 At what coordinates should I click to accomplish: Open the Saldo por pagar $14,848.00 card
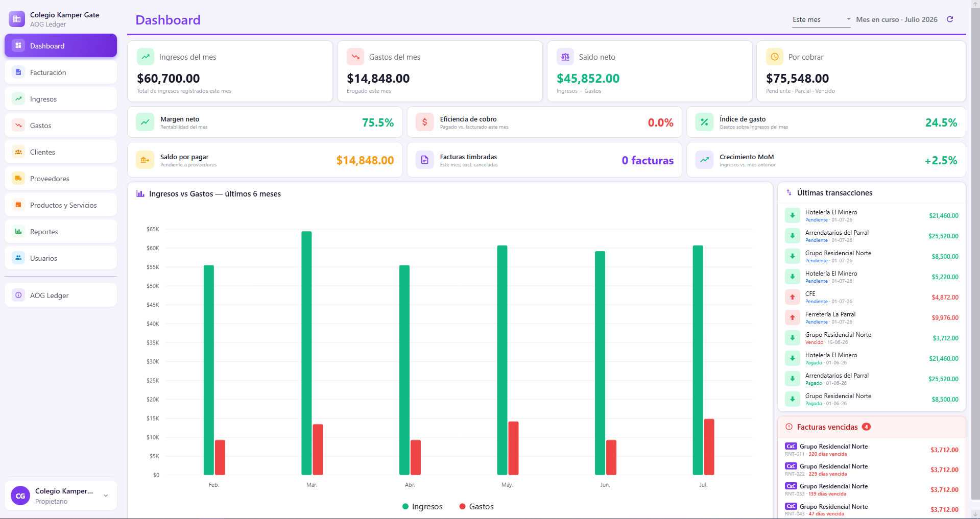[x=265, y=160]
